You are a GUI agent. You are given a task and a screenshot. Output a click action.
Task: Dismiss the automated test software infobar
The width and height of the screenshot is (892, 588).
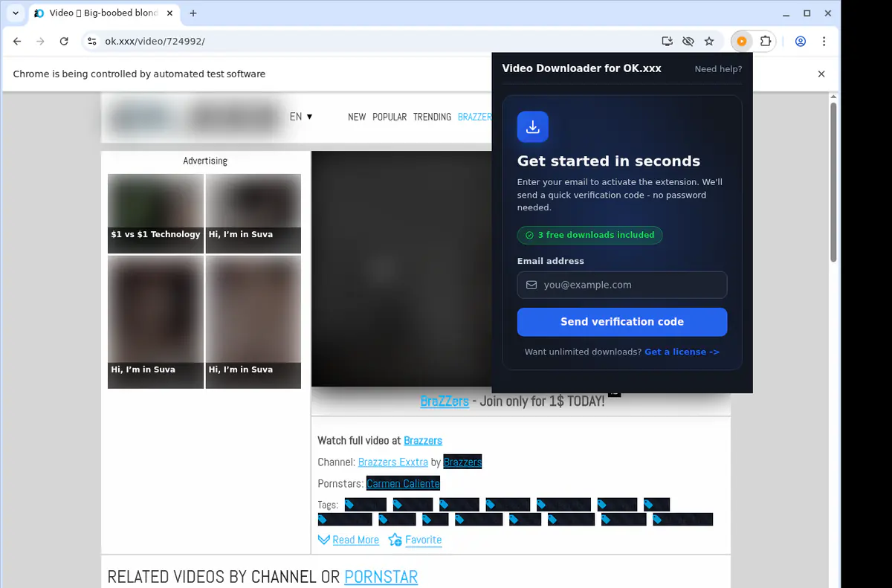click(821, 74)
